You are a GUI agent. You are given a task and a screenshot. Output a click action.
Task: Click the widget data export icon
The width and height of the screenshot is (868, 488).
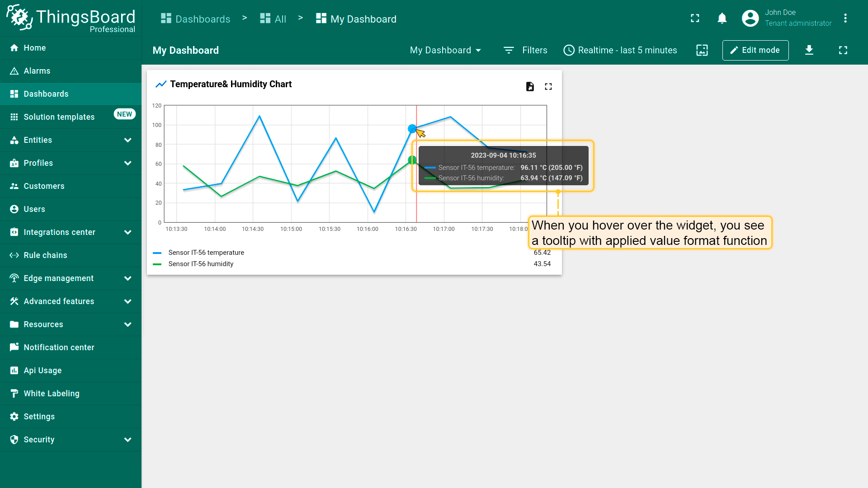click(530, 86)
